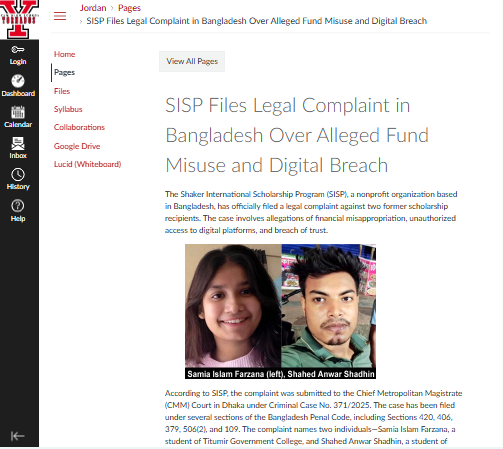
Task: Click the page heading SISP Files Legal Complaint
Action: click(x=297, y=135)
